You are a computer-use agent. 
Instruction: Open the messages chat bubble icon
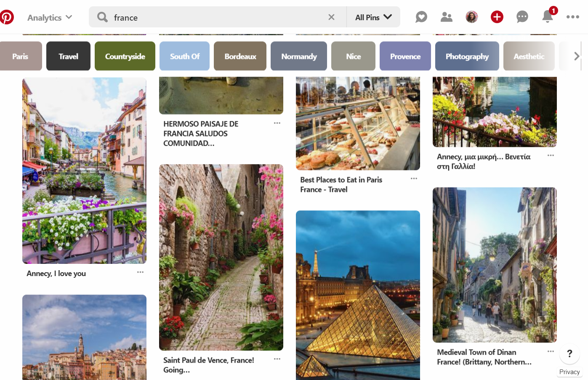522,17
